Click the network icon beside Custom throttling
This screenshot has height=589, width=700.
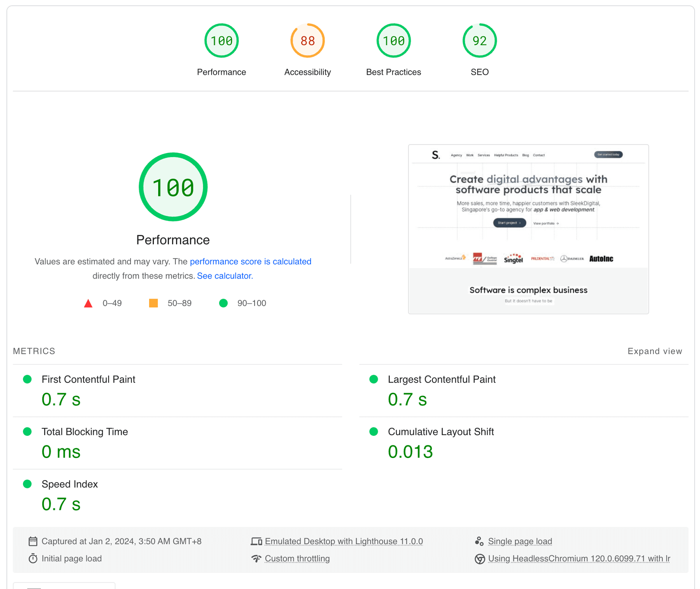coord(256,558)
